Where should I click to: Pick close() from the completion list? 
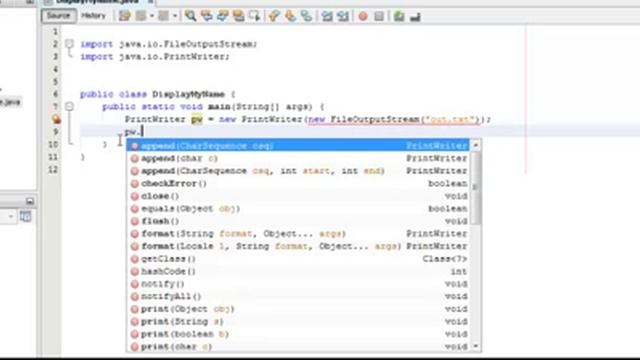coord(298,196)
